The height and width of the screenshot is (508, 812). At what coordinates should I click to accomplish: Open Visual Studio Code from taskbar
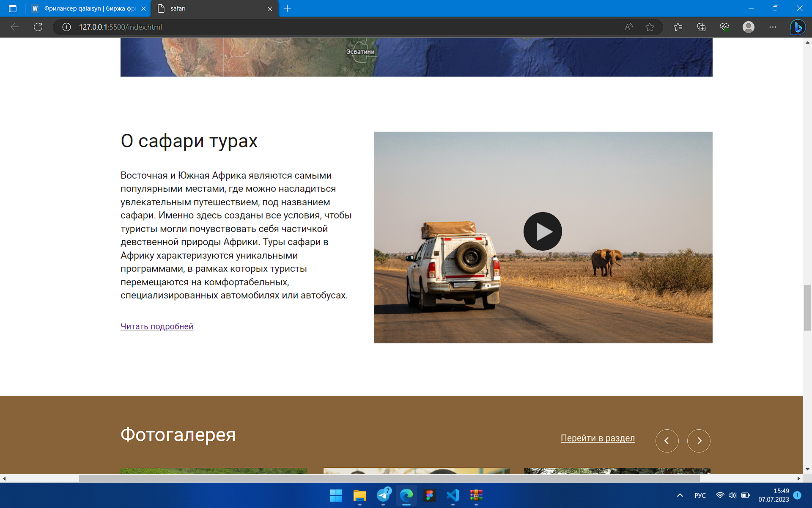pyautogui.click(x=453, y=495)
